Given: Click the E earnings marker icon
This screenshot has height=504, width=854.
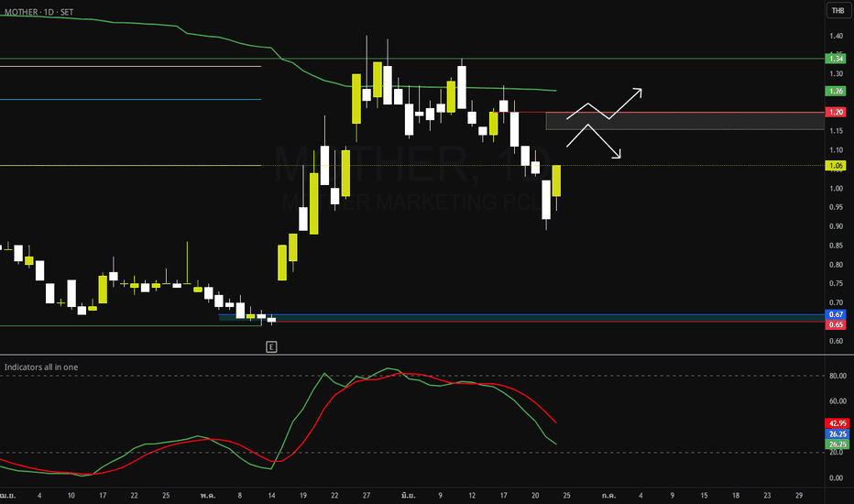Looking at the screenshot, I should click(271, 346).
